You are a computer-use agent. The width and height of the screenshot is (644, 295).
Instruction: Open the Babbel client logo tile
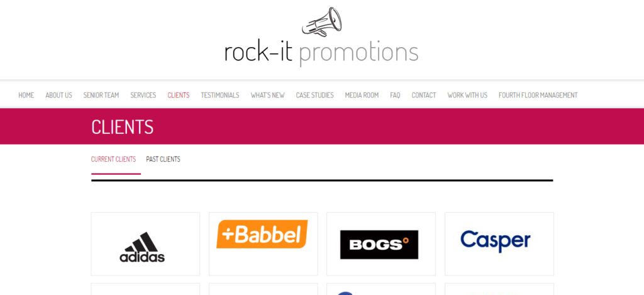click(264, 243)
